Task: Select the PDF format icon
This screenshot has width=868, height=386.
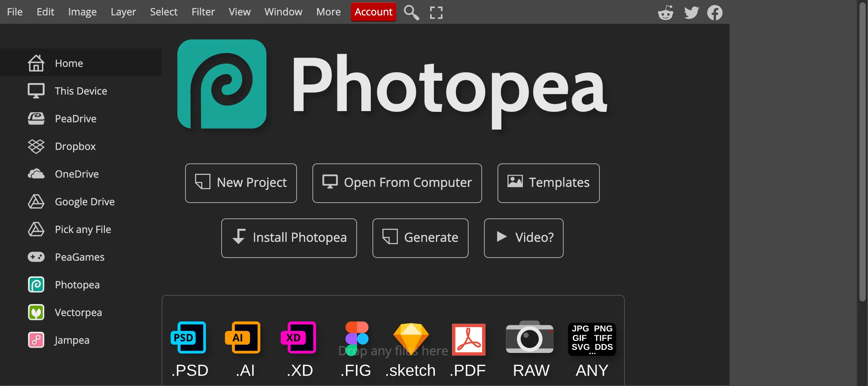Action: tap(469, 339)
